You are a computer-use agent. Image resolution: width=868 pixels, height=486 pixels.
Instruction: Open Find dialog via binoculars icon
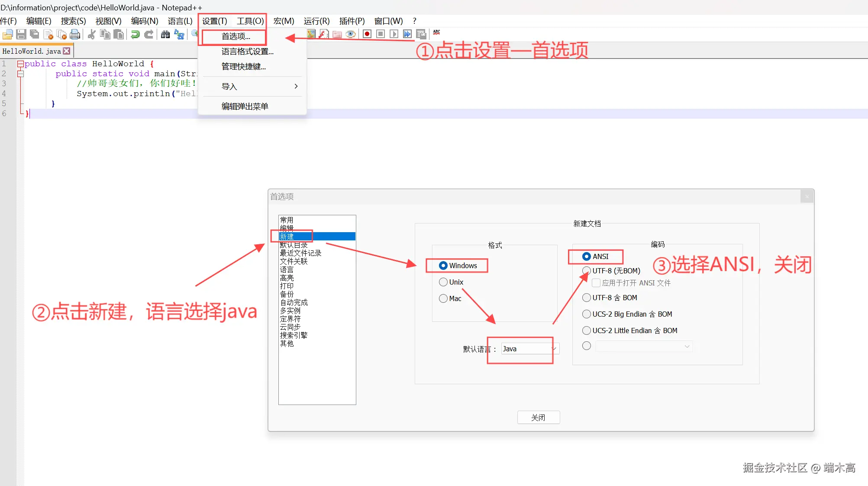165,34
